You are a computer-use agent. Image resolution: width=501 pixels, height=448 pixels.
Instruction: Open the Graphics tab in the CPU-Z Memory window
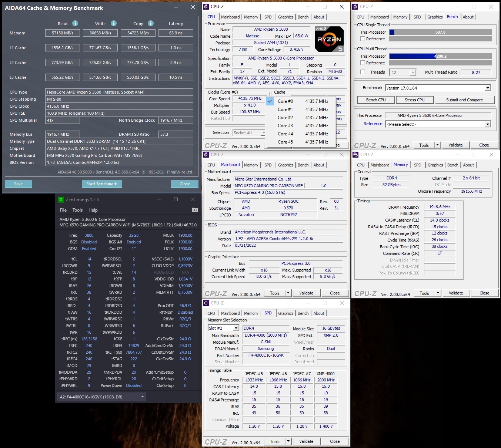pyautogui.click(x=435, y=165)
